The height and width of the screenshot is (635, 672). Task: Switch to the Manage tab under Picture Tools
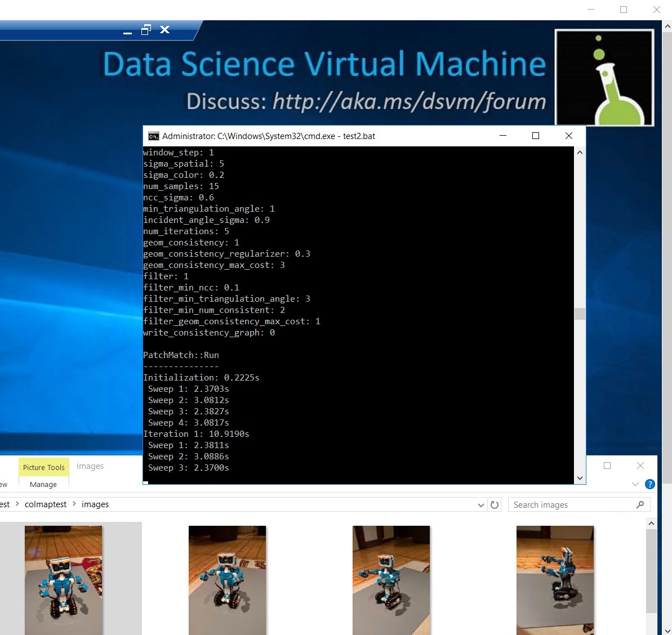pos(43,484)
